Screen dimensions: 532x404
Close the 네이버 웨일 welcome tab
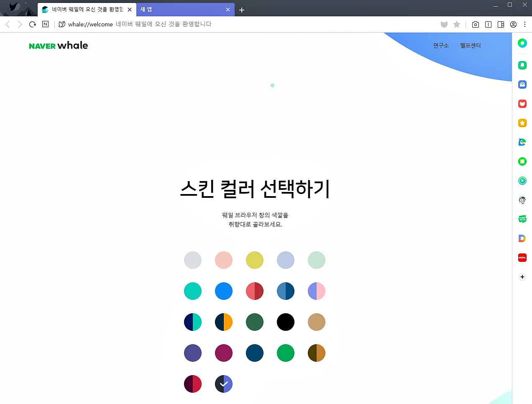pos(130,10)
